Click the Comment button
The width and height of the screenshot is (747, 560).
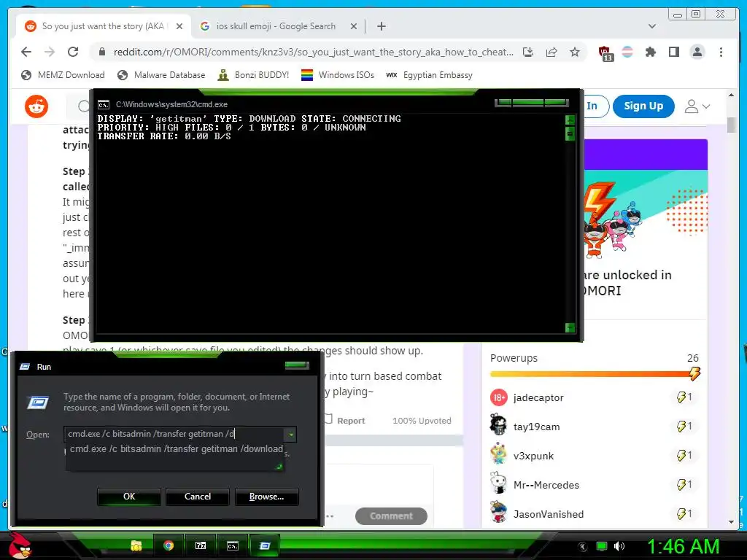391,516
